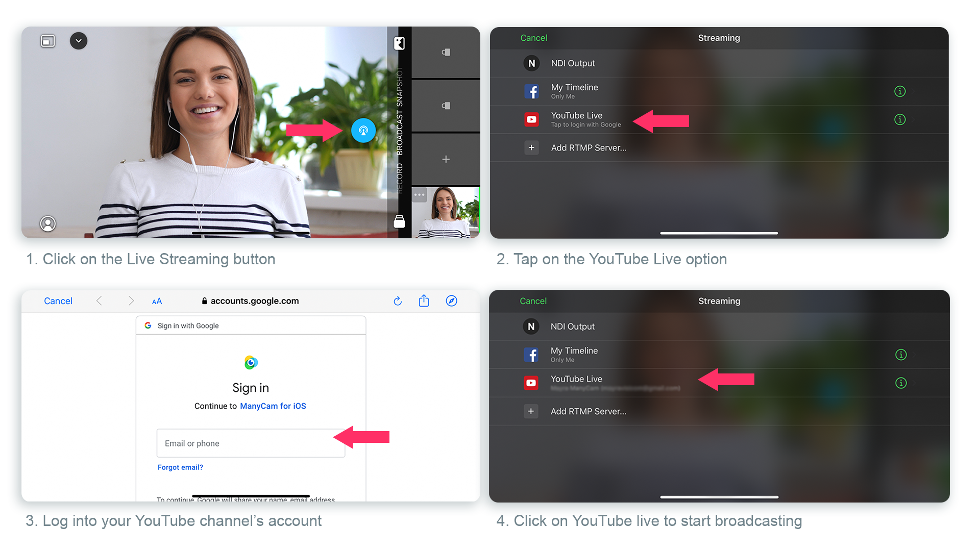Open info icon for YouTube Live in step 2
The height and width of the screenshot is (551, 980).
900,119
